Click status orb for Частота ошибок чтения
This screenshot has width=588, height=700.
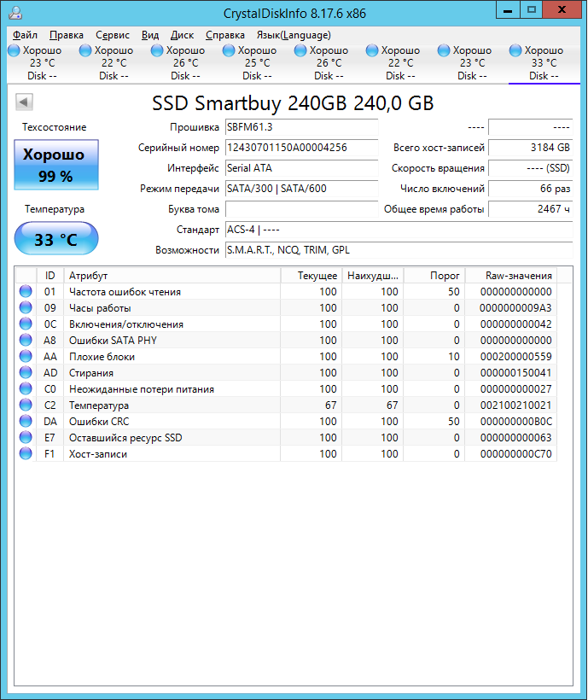click(26, 292)
